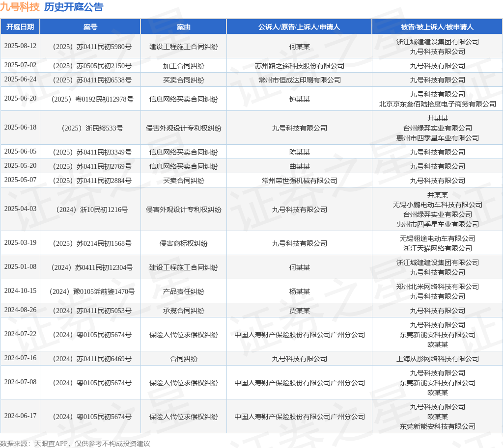Select the date 2024-10-15
This screenshot has height=448, width=503.
pos(20,290)
